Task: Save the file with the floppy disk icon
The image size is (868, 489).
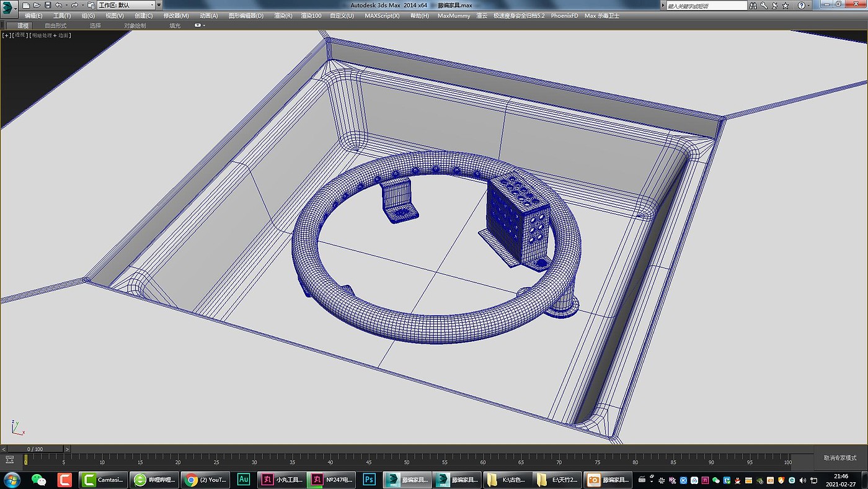Action: pos(48,5)
